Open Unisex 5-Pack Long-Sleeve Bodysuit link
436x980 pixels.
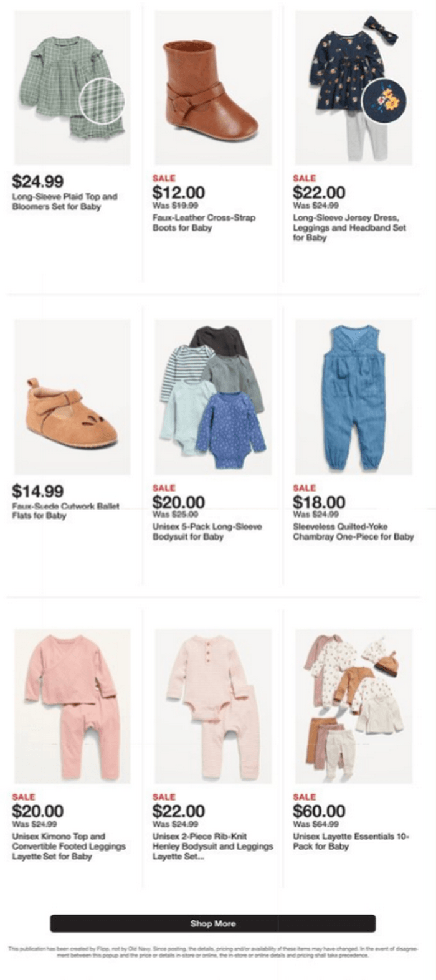[x=207, y=531]
